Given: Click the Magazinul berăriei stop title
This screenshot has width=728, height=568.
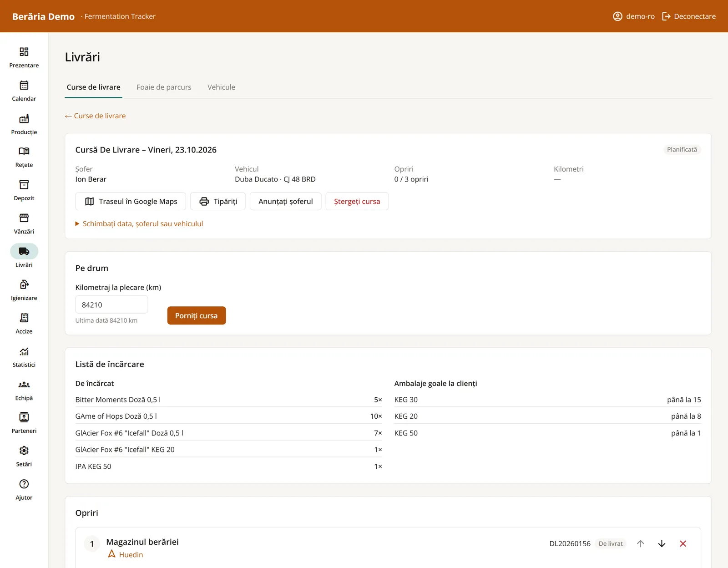Looking at the screenshot, I should point(142,542).
